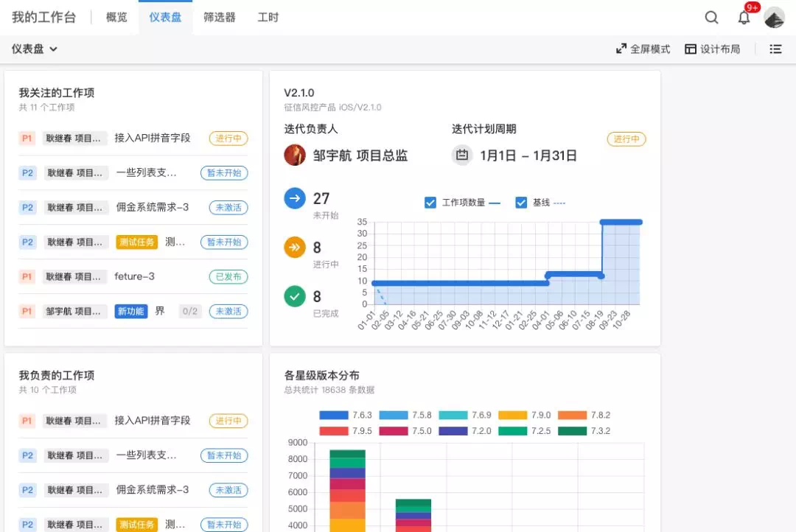Switch to the 概览 tab
Viewport: 796px width, 532px height.
tap(116, 17)
